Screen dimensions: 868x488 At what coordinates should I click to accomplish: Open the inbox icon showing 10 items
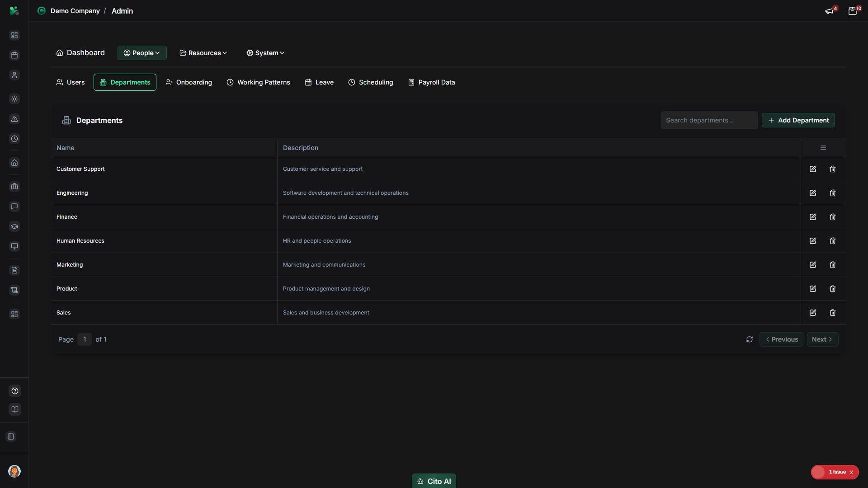854,10
